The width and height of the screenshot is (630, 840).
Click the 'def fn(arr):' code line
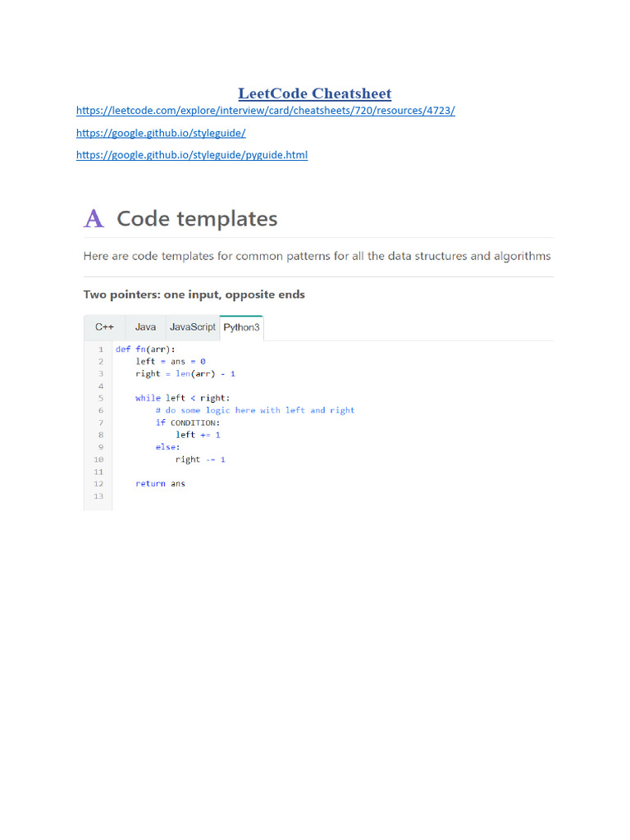(146, 349)
